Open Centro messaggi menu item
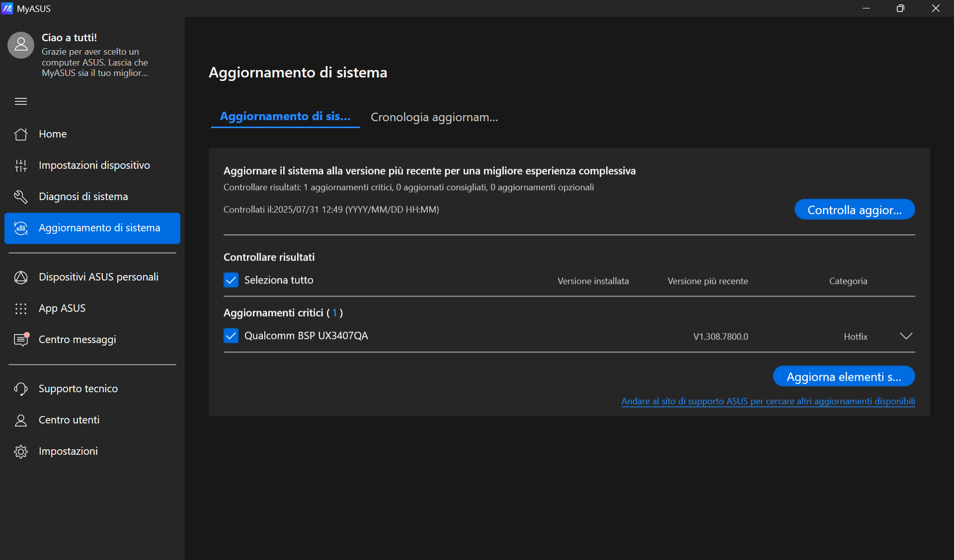 click(x=92, y=340)
